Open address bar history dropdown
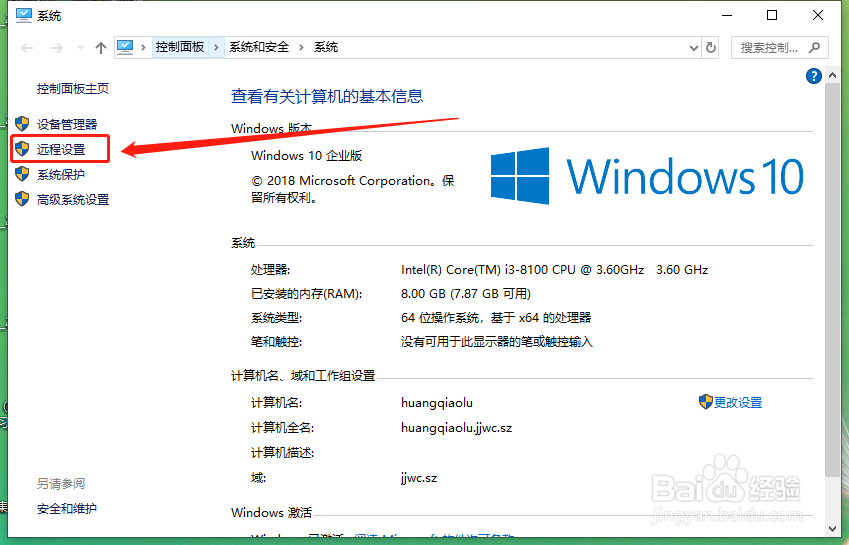This screenshot has height=545, width=849. click(694, 48)
